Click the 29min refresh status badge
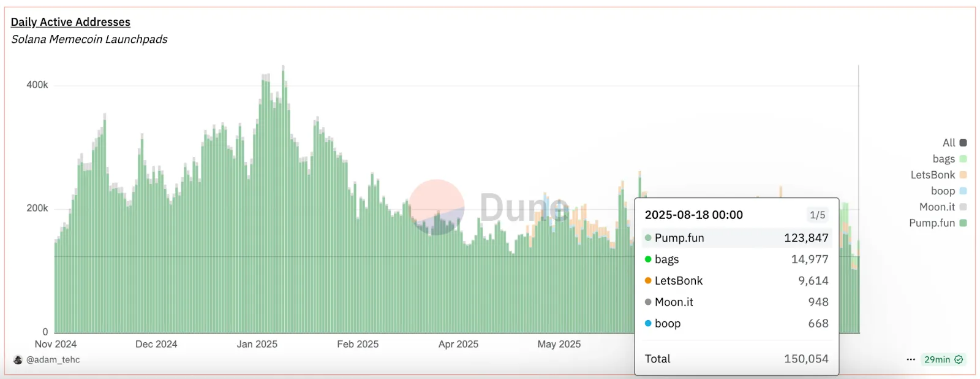980x379 pixels. tap(943, 359)
